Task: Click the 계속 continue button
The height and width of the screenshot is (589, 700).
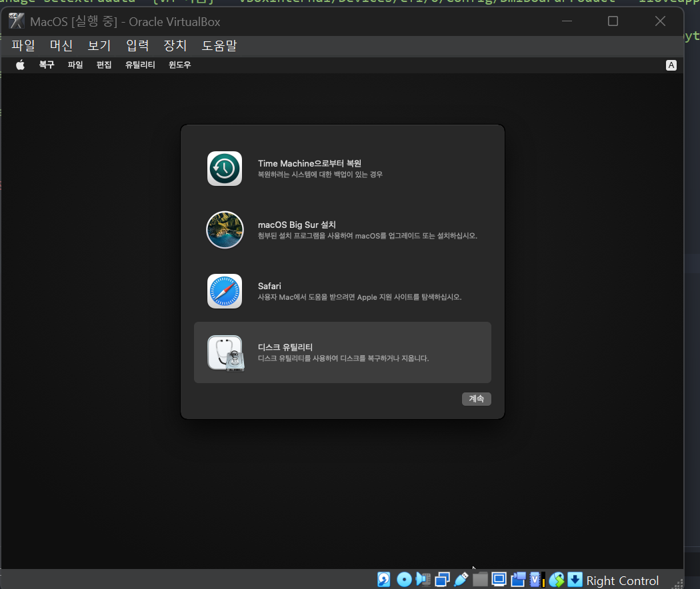Action: (x=477, y=399)
